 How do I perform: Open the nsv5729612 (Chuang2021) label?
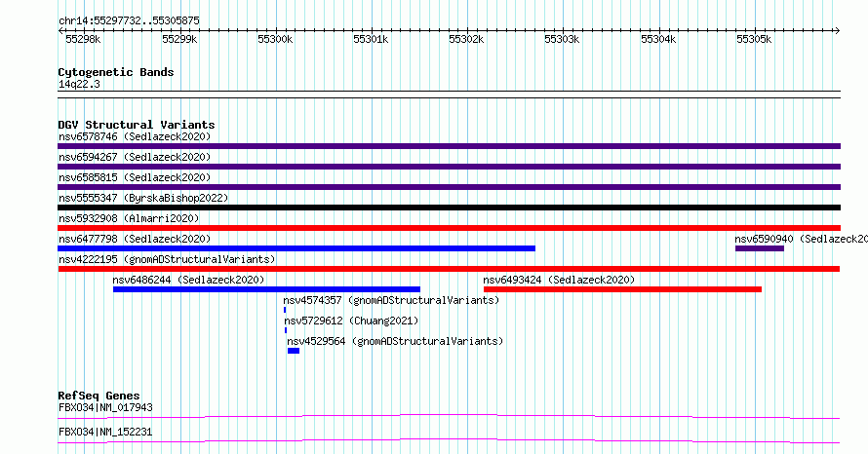point(351,321)
